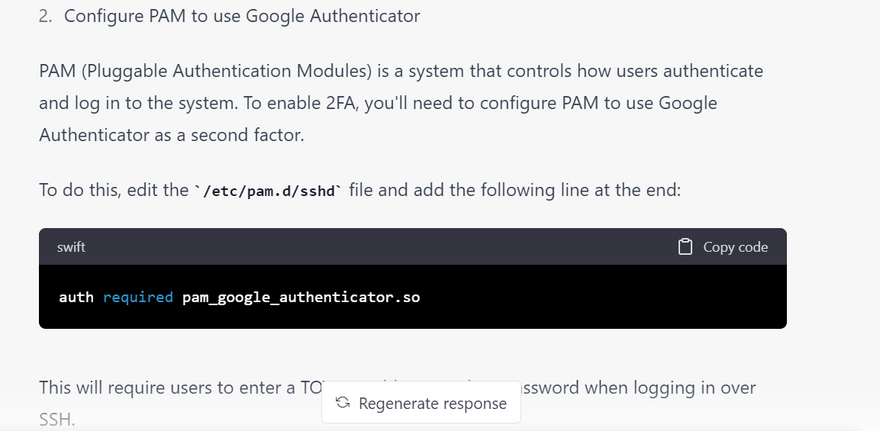
Task: Click the circular regenerate arrows icon
Action: (343, 404)
